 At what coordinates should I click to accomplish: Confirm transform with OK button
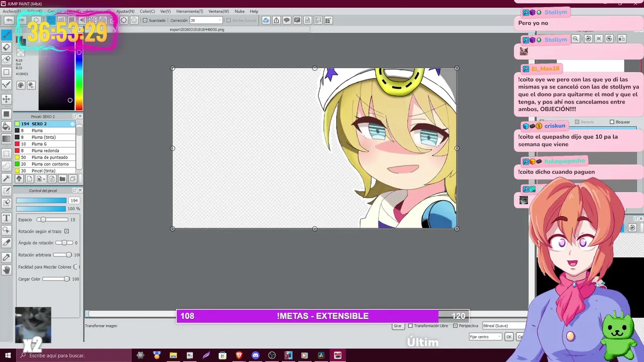(x=509, y=337)
